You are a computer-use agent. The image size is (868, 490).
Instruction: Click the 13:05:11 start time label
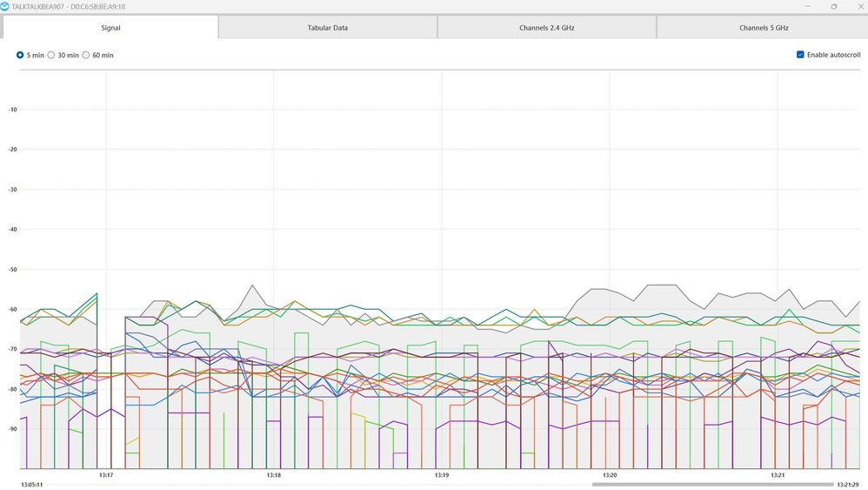(x=33, y=484)
